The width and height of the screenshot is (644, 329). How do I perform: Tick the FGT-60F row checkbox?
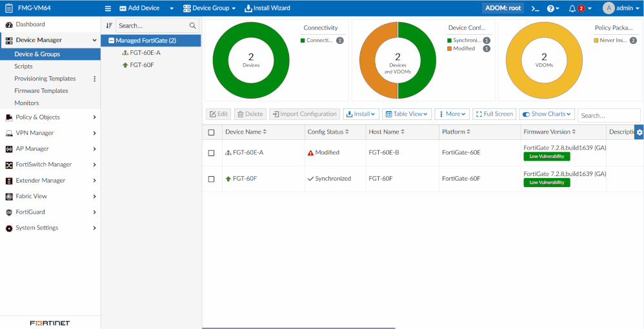tap(211, 179)
